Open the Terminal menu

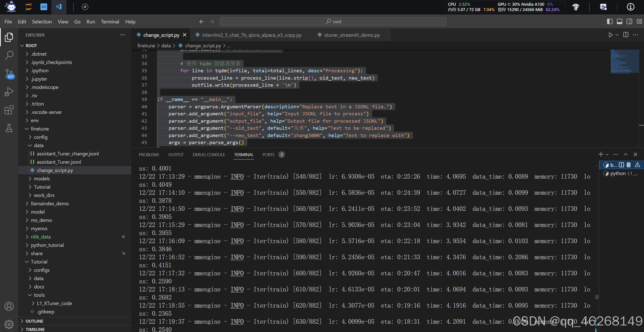(110, 22)
